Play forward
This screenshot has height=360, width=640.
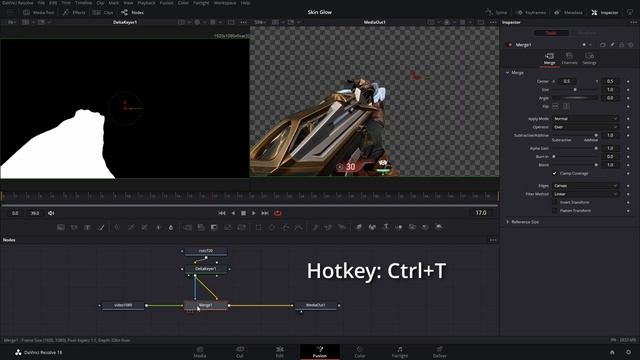253,213
